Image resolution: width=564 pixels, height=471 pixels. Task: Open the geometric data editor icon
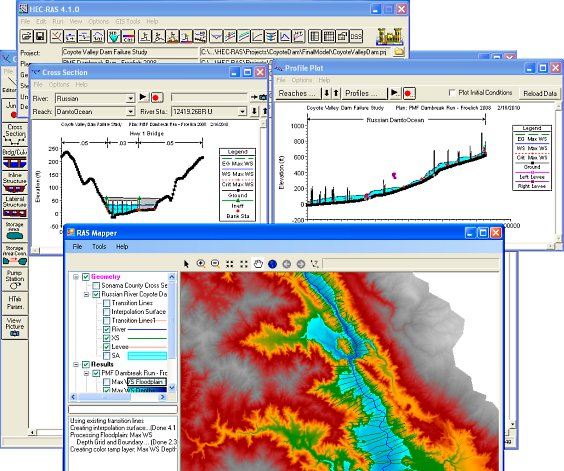(56, 36)
